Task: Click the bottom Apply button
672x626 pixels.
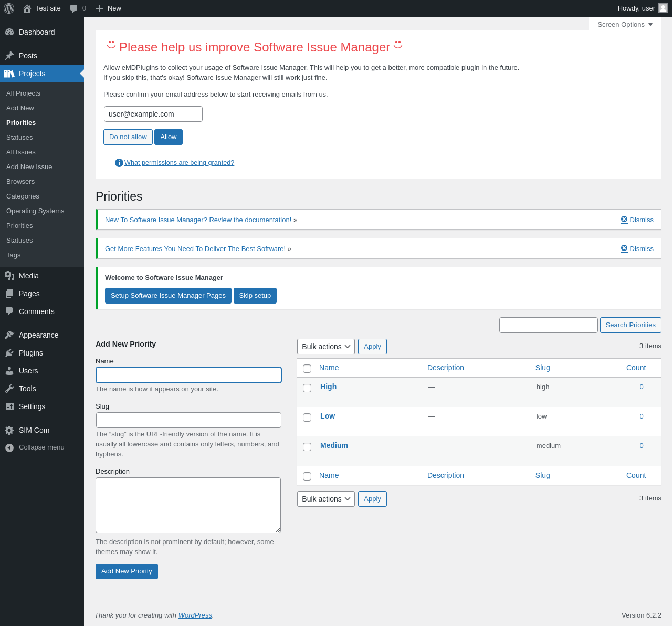Action: (x=372, y=499)
